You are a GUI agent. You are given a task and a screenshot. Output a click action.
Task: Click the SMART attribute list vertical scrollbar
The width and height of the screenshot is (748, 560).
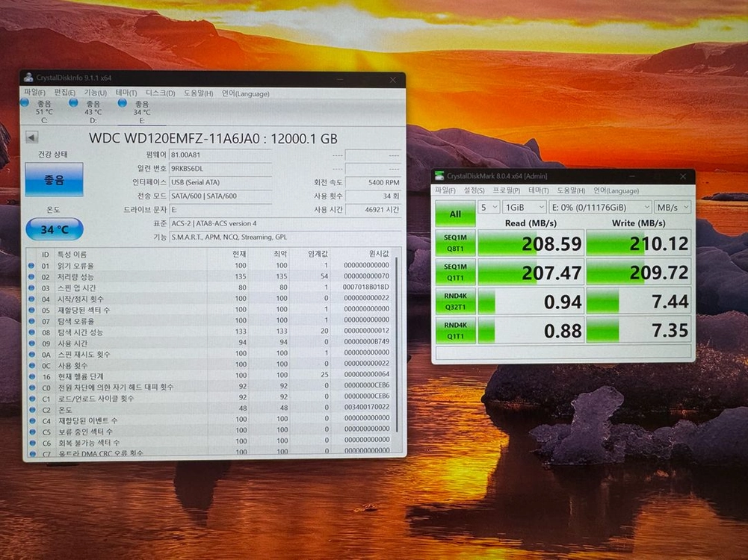tap(397, 343)
